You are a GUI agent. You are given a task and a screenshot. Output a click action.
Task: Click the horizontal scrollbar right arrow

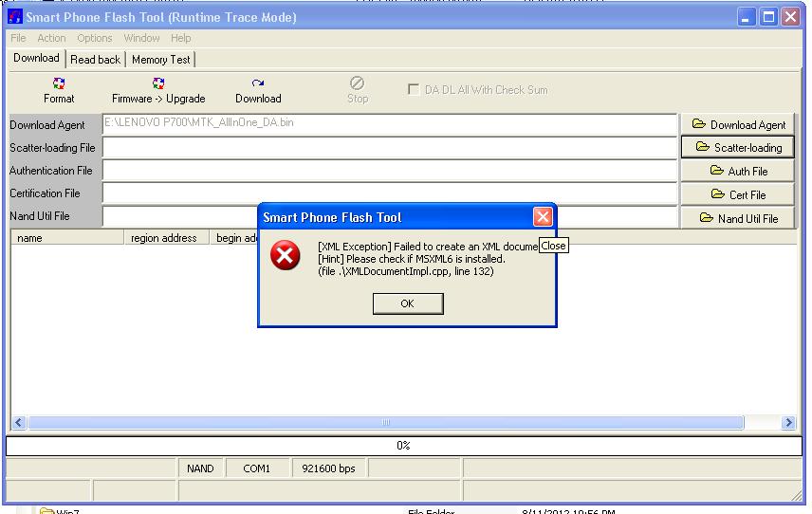(788, 422)
